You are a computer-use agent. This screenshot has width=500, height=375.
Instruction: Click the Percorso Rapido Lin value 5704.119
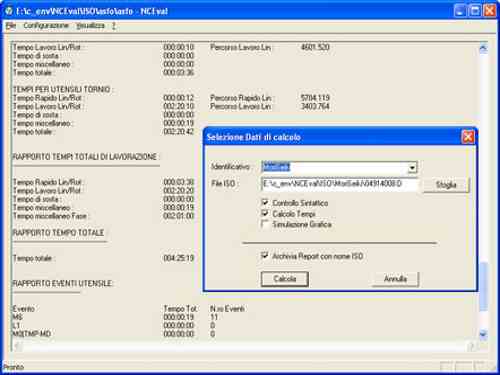(315, 98)
